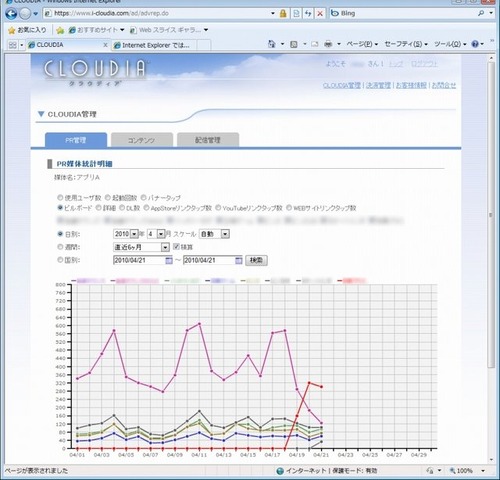Open the セーフティ(S) menu

[x=406, y=44]
